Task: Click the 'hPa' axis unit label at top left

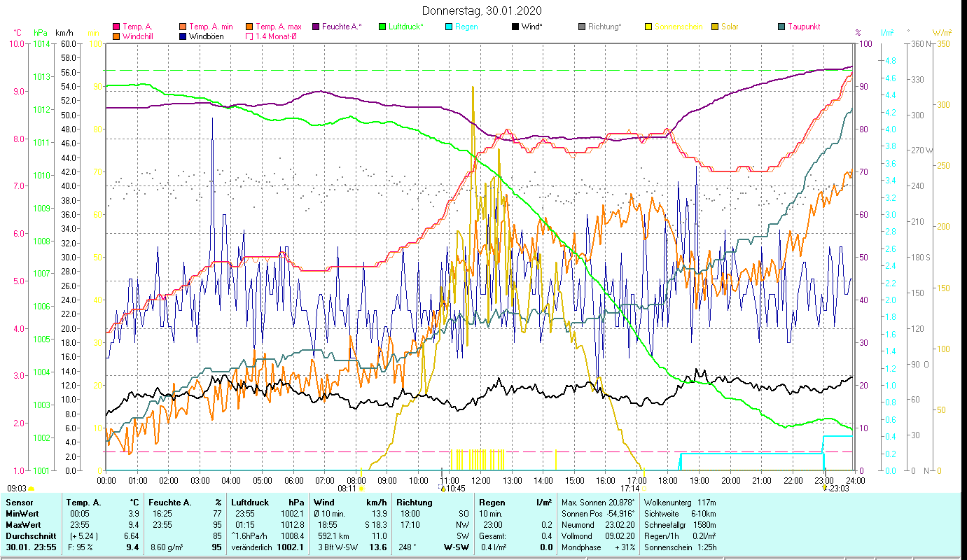Action: click(x=41, y=33)
